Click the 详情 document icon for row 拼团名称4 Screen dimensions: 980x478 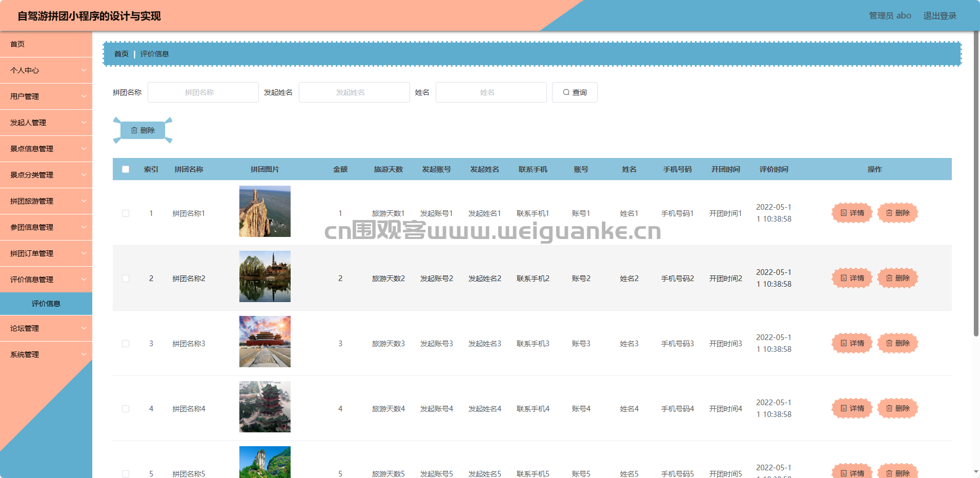844,408
